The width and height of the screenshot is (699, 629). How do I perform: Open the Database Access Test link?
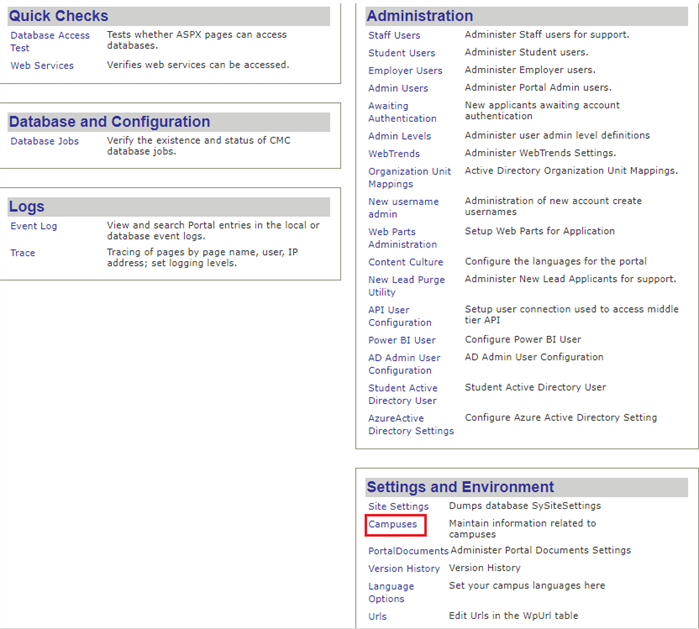49,36
